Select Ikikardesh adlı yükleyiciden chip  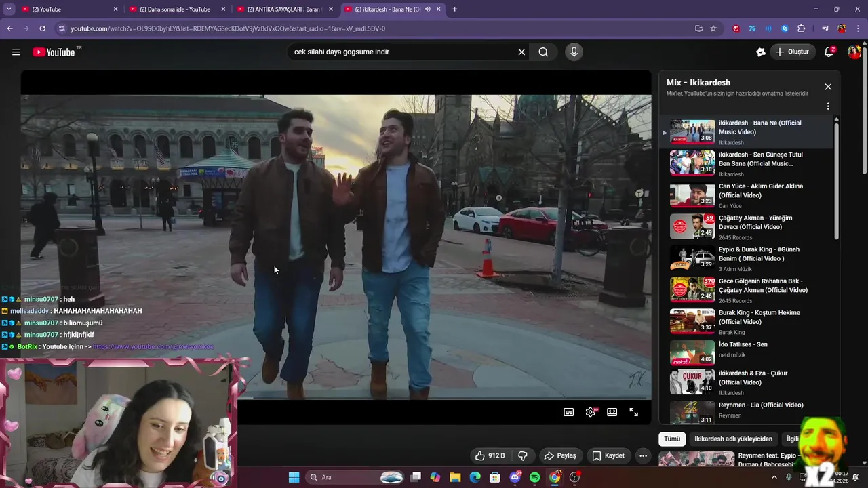pyautogui.click(x=733, y=439)
